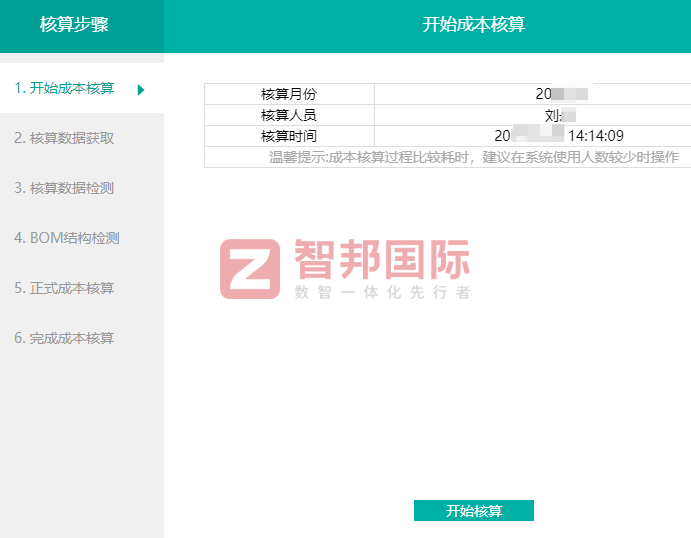Click the 核算月份 label cell
Image resolution: width=691 pixels, height=538 pixels.
(289, 94)
